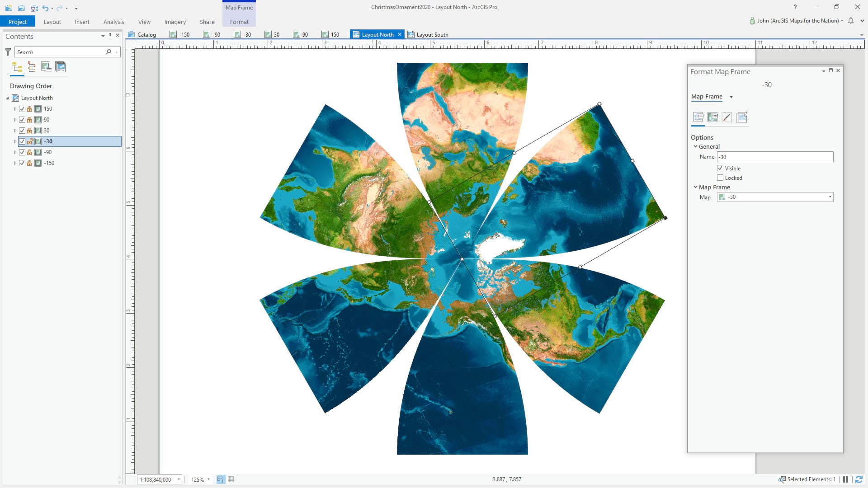Screen dimensions: 868x488
Task: Select the List By Element Type icon
Action: pos(32,67)
